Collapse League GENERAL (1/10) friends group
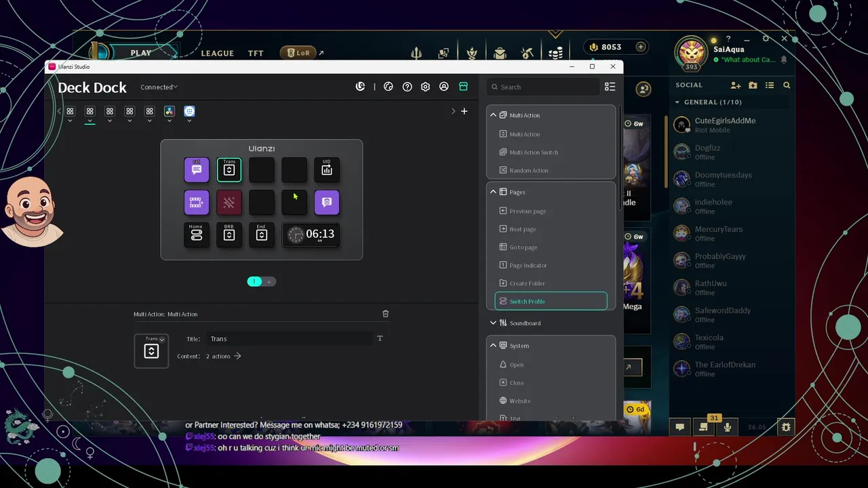This screenshot has height=488, width=868. pyautogui.click(x=677, y=102)
